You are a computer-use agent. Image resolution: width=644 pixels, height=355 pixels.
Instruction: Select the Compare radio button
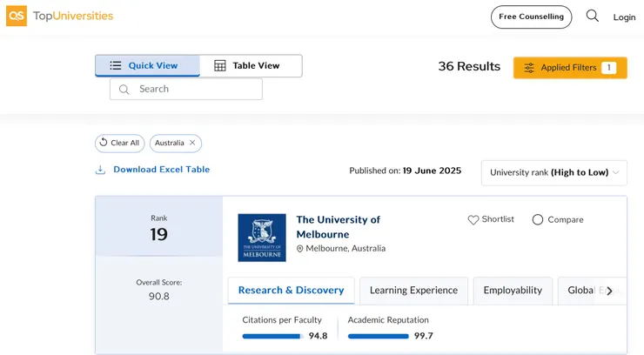coord(538,220)
